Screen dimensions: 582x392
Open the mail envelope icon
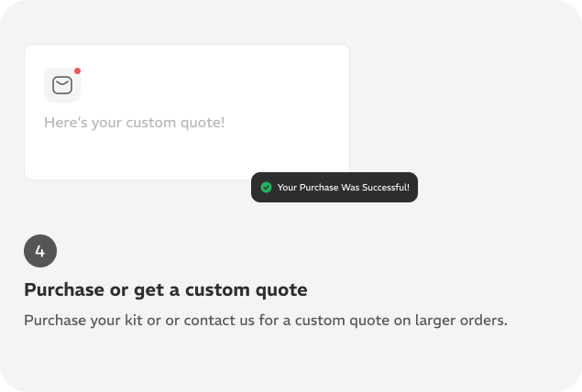pyautogui.click(x=62, y=85)
